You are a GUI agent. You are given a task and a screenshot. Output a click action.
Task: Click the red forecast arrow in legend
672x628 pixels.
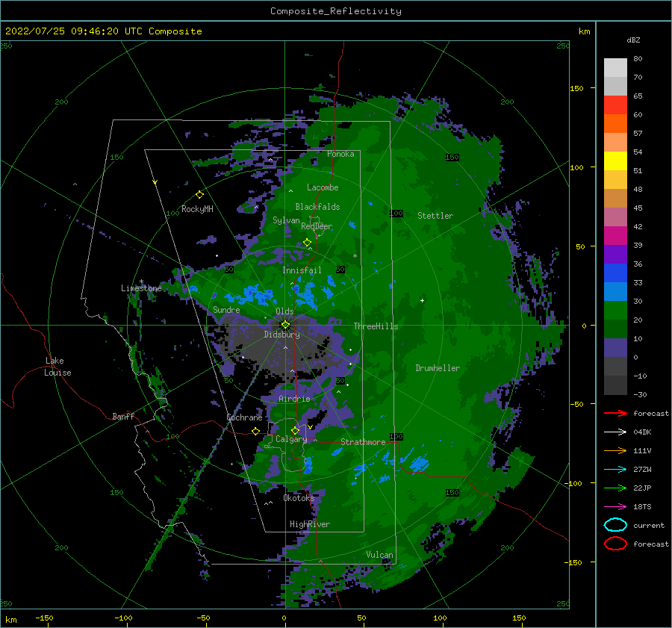pyautogui.click(x=615, y=413)
